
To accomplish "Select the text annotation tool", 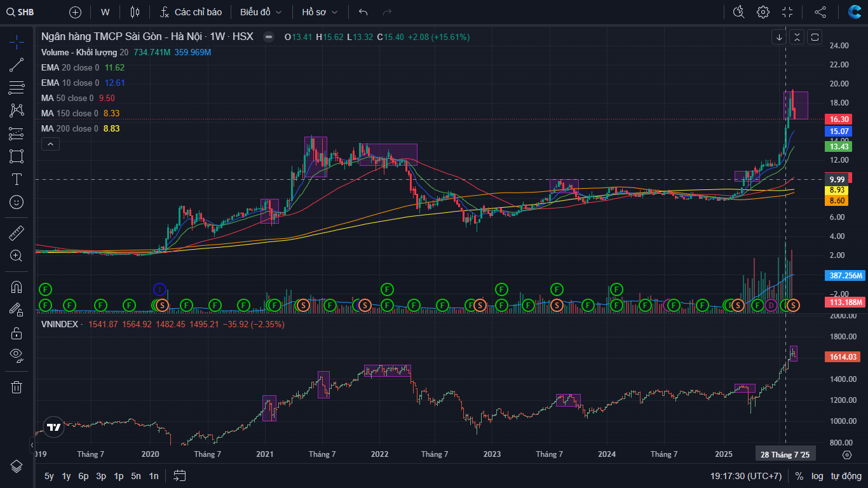I will tap(17, 179).
